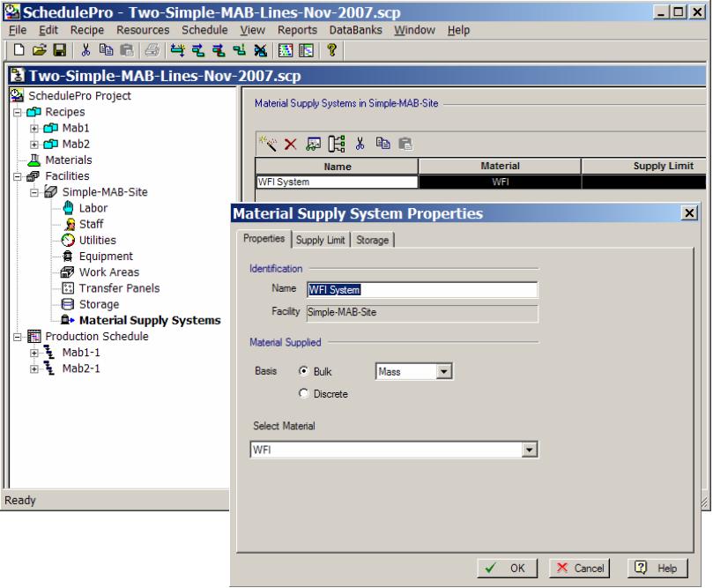
Task: Click the OK button
Action: 509,568
